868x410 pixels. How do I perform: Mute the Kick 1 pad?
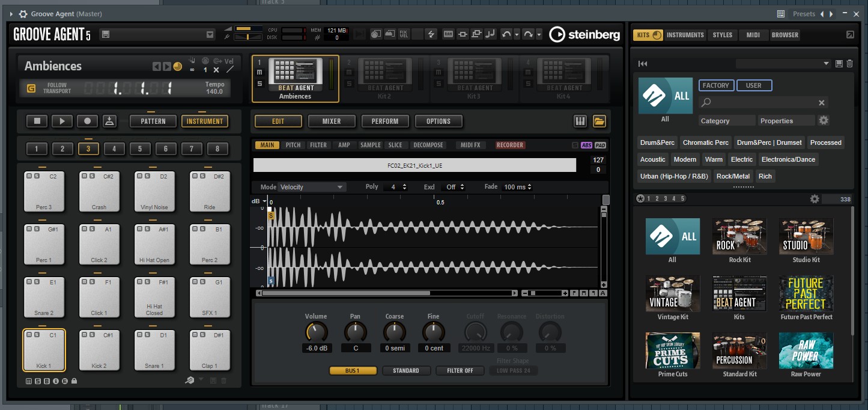28,335
